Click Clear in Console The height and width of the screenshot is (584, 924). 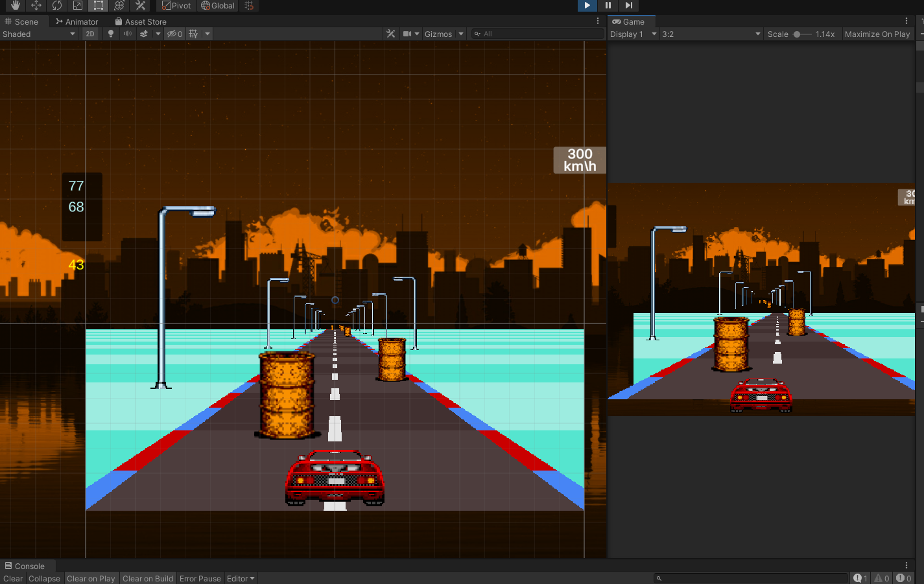click(12, 578)
